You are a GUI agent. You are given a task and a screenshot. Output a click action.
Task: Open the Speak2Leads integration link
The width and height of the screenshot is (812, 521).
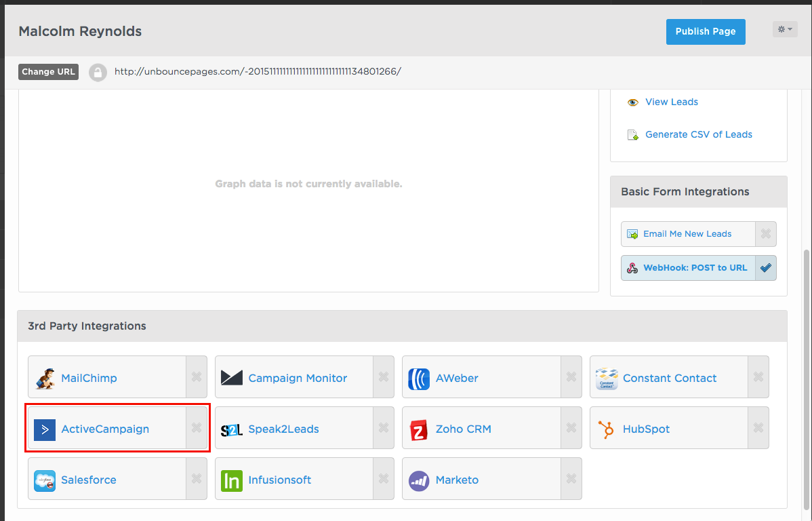[x=284, y=429]
